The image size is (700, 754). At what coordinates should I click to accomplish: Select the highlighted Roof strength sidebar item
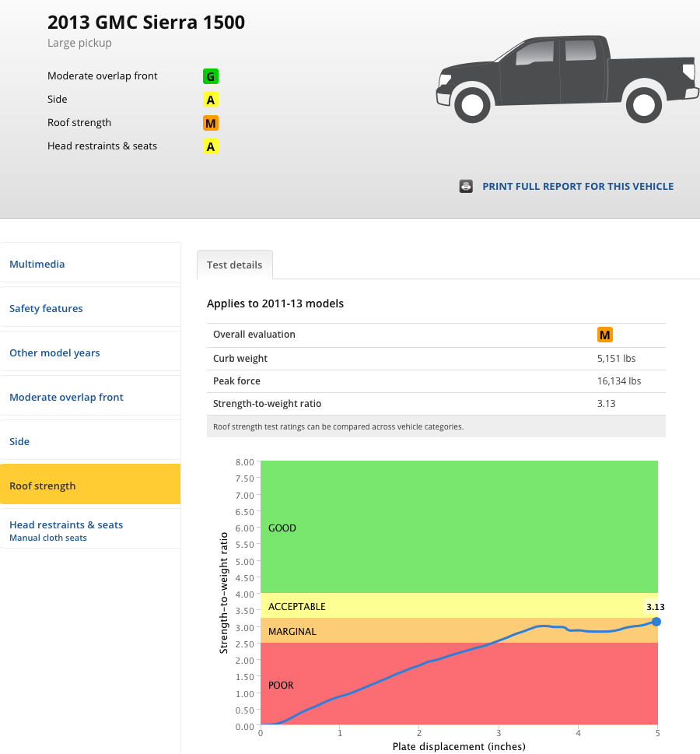coord(90,484)
